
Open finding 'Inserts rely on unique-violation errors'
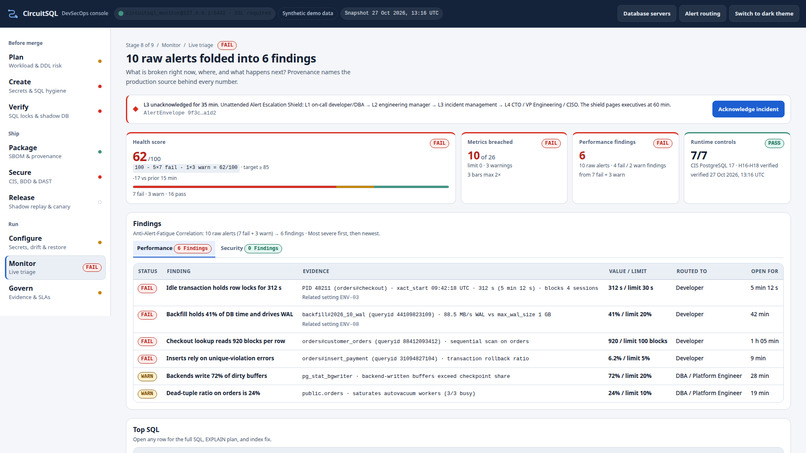[220, 358]
